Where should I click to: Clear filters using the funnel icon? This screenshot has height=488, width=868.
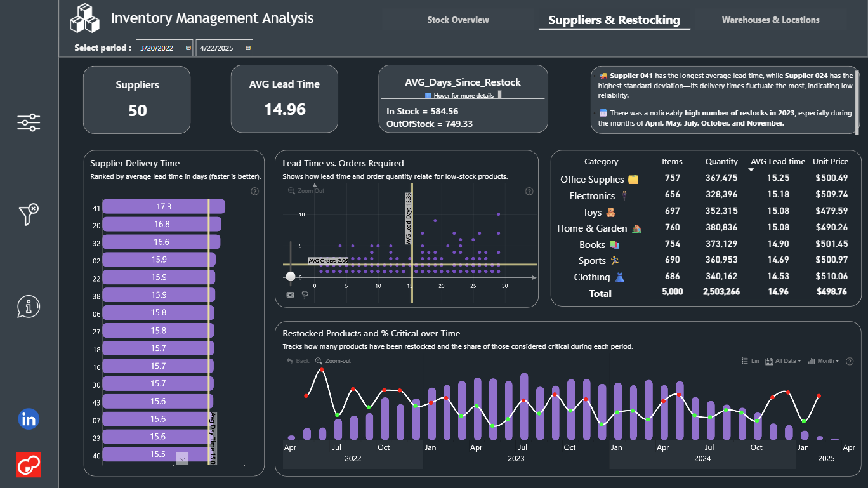click(29, 214)
